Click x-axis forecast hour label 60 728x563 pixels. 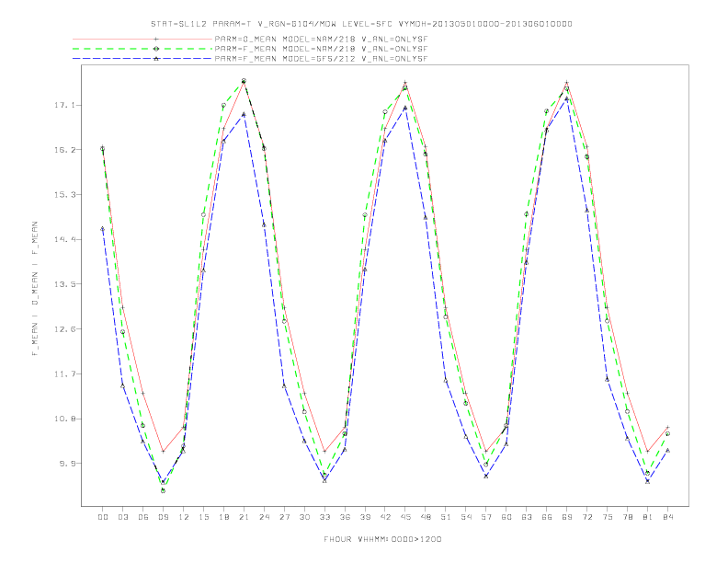pos(506,517)
